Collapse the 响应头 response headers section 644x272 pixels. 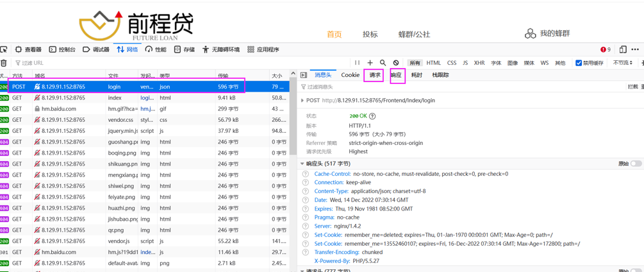coord(302,164)
